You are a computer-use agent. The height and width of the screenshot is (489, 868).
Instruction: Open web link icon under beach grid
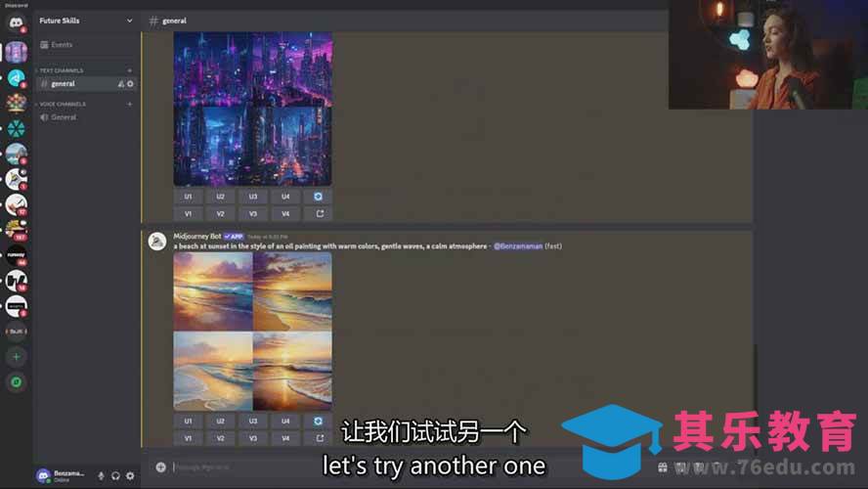pyautogui.click(x=320, y=438)
